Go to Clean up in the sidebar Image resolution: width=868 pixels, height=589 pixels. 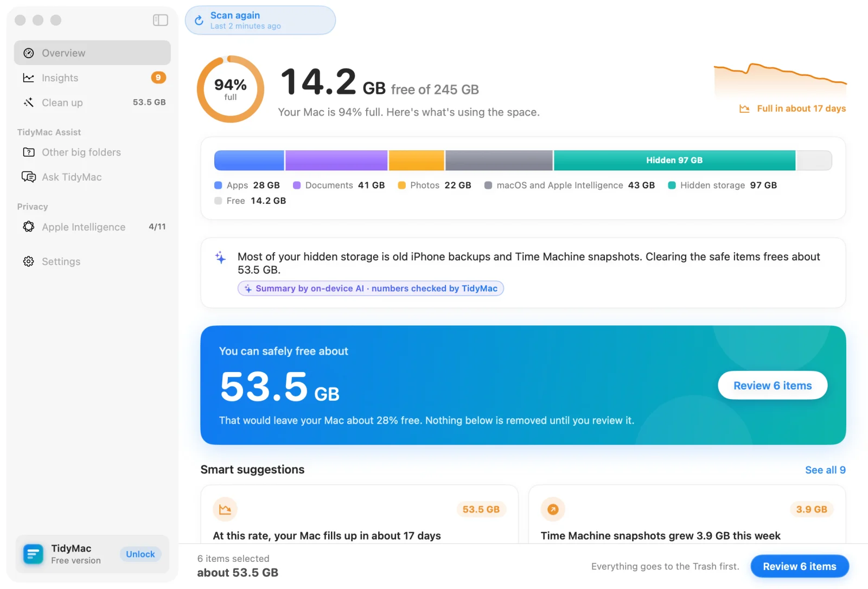(92, 103)
